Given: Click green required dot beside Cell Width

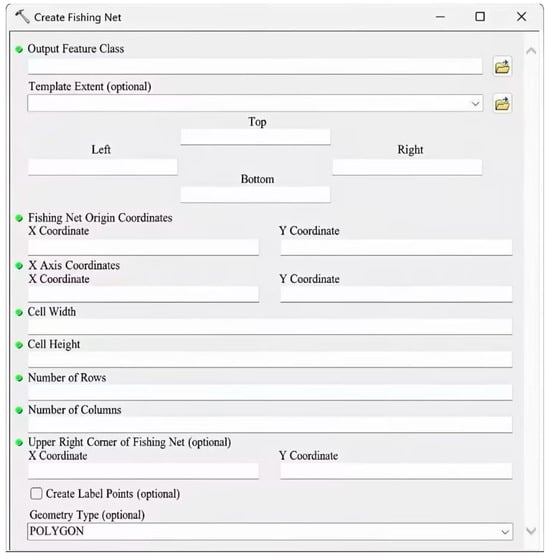Looking at the screenshot, I should tap(19, 313).
